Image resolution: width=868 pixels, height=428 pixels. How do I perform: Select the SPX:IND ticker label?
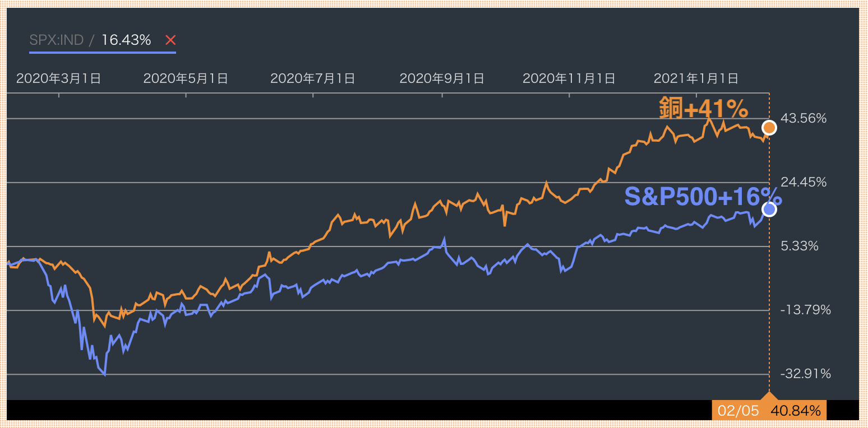(56, 40)
